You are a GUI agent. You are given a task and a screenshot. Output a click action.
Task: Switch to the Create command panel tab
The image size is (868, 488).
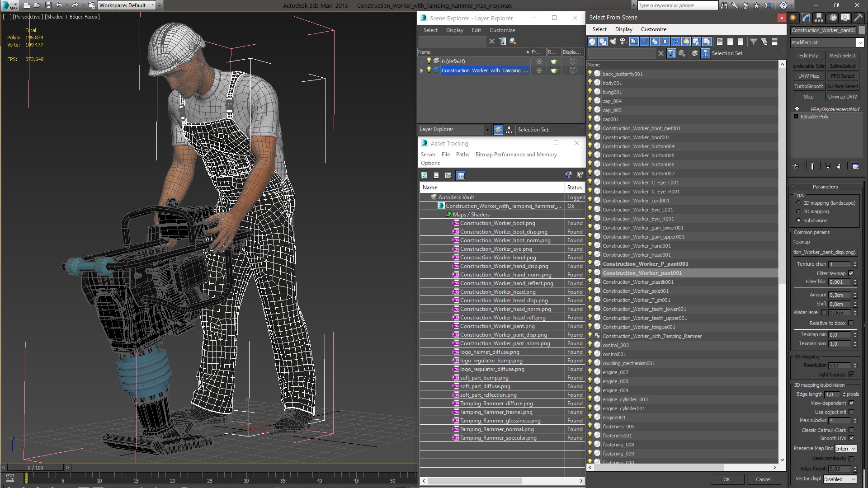(x=793, y=18)
